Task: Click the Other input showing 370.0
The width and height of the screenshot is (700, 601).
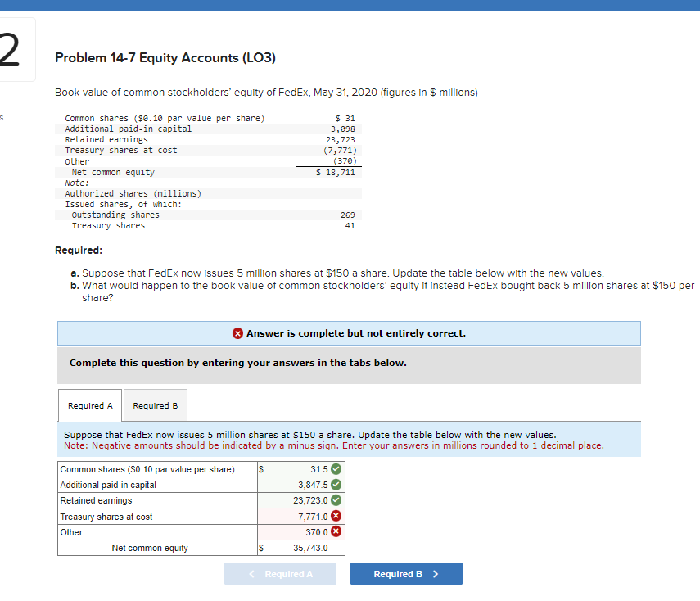Action: click(299, 531)
